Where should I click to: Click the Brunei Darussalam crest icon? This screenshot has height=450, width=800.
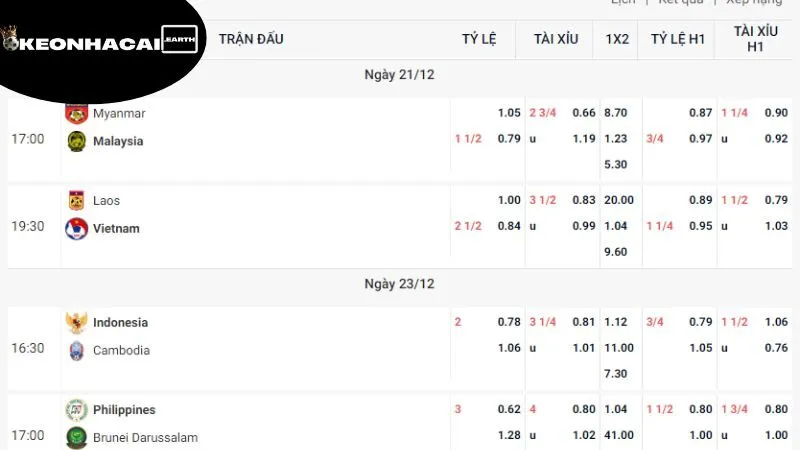(x=76, y=437)
